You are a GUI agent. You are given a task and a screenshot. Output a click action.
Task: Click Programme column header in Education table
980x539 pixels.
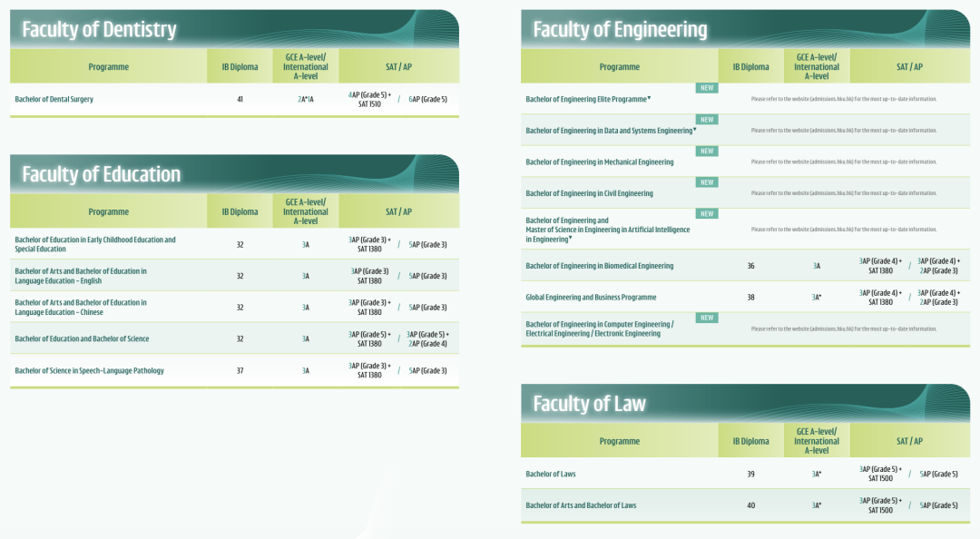click(x=109, y=211)
